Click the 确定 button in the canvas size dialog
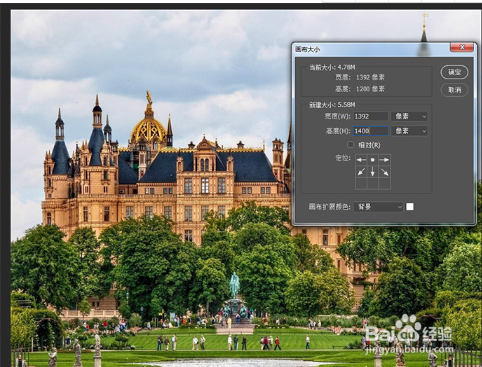This screenshot has width=482, height=367. [454, 72]
